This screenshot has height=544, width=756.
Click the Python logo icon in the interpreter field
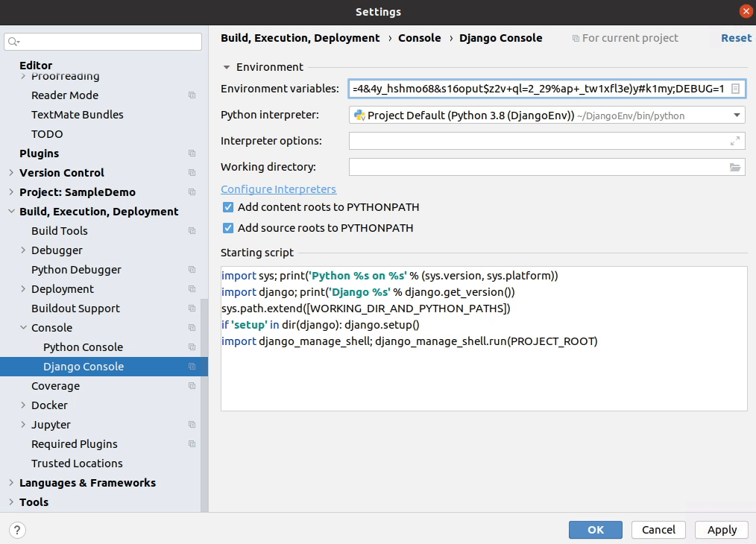360,116
